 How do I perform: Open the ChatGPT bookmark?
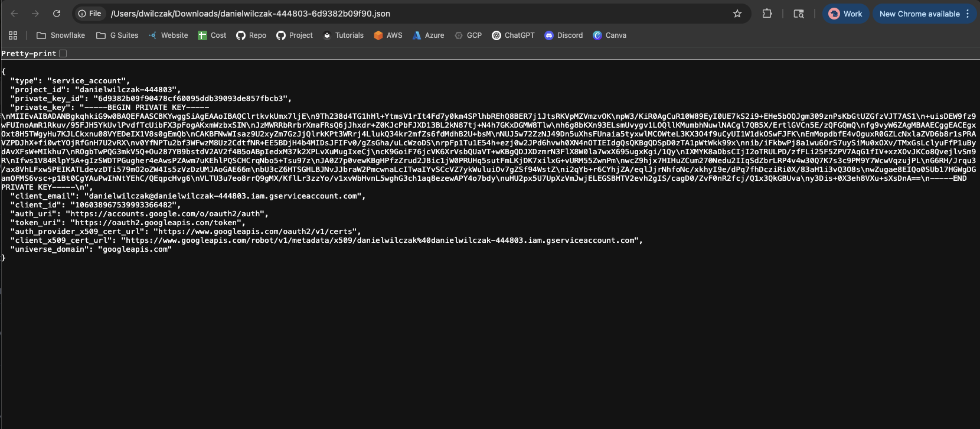click(x=513, y=35)
